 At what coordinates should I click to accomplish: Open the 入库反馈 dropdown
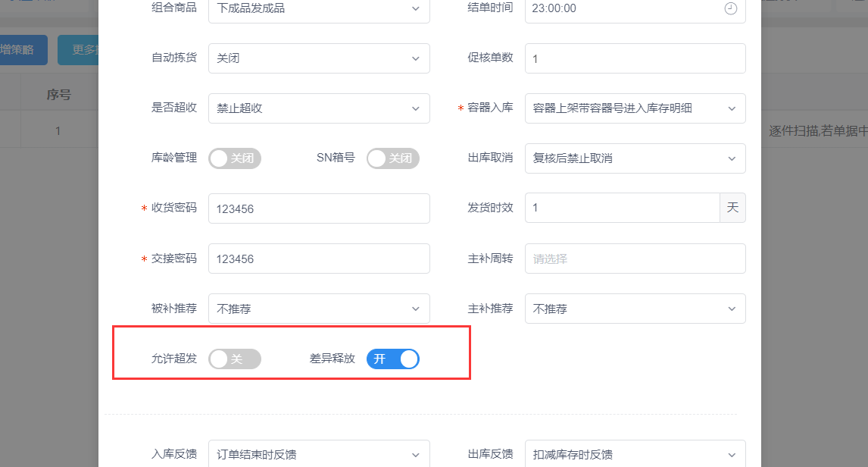point(319,453)
